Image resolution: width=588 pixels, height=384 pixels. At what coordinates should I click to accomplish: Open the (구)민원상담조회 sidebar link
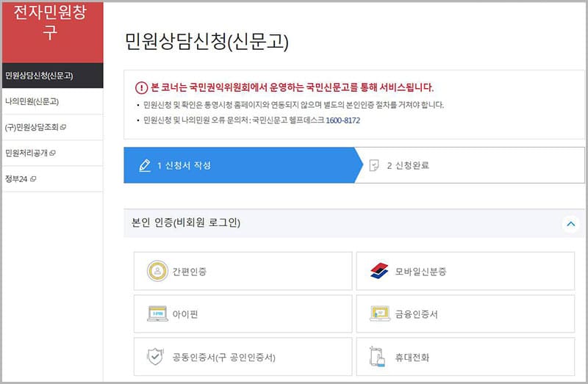point(32,128)
